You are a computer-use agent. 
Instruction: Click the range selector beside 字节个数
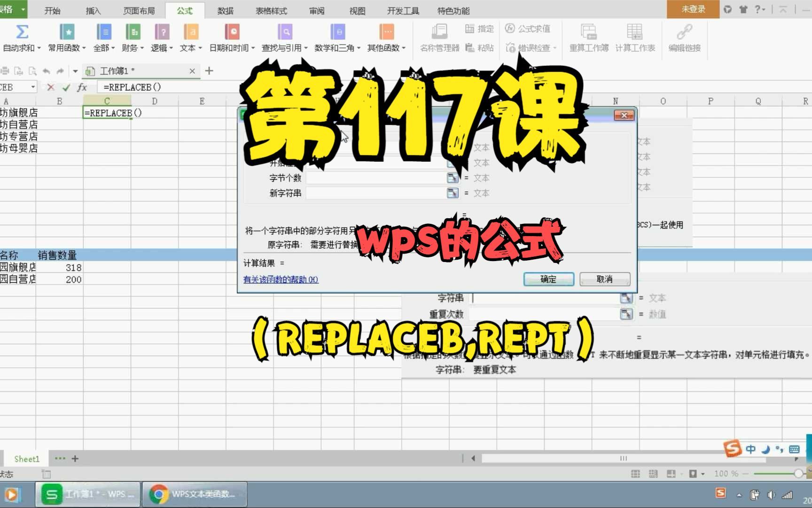pyautogui.click(x=453, y=178)
